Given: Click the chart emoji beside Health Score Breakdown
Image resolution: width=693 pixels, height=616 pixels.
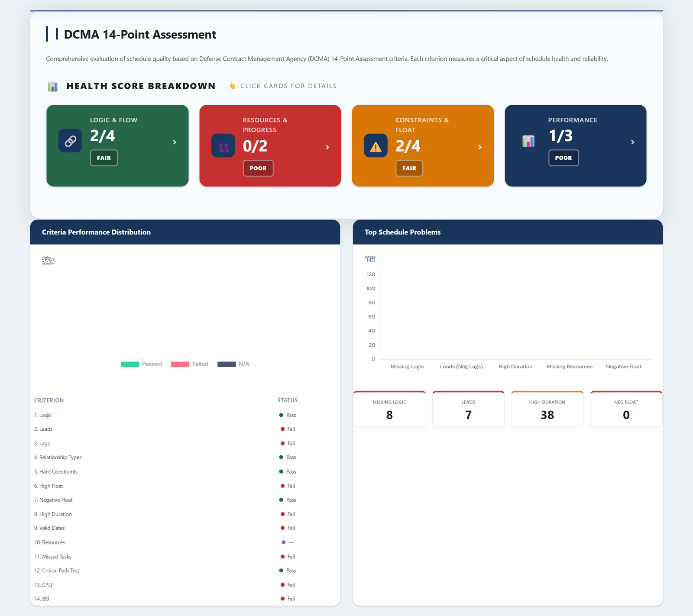Looking at the screenshot, I should 52,86.
